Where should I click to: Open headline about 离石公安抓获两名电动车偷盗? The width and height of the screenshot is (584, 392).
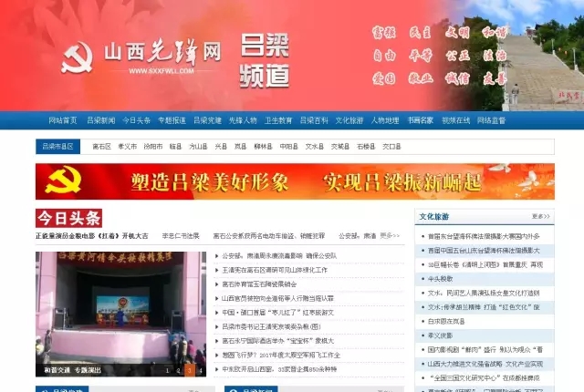coord(269,236)
